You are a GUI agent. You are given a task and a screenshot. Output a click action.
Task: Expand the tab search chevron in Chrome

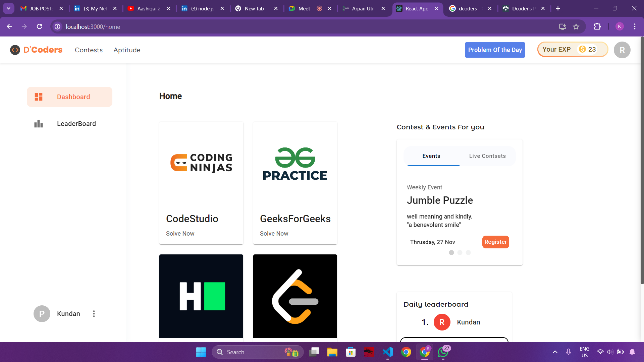pos(8,8)
